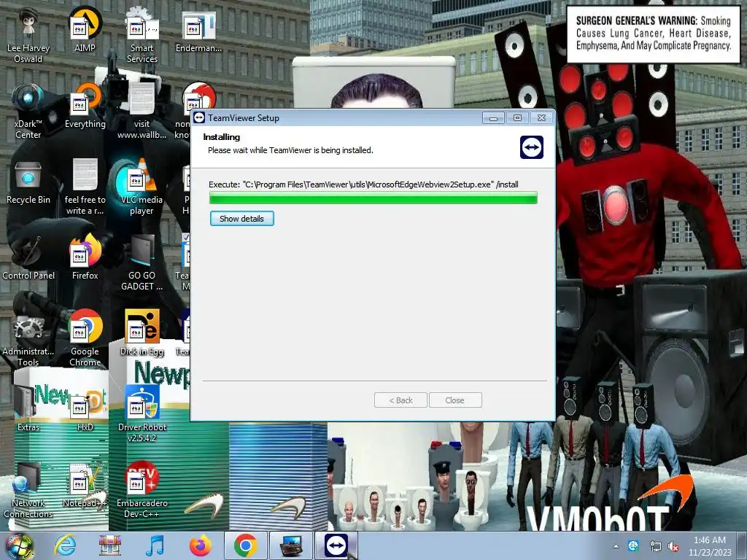Select the Notepad++ desktop shortcut
This screenshot has width=747, height=560.
(85, 485)
